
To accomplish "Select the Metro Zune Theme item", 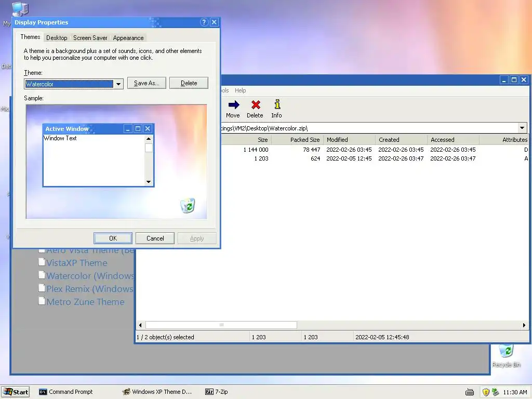I will click(x=85, y=302).
